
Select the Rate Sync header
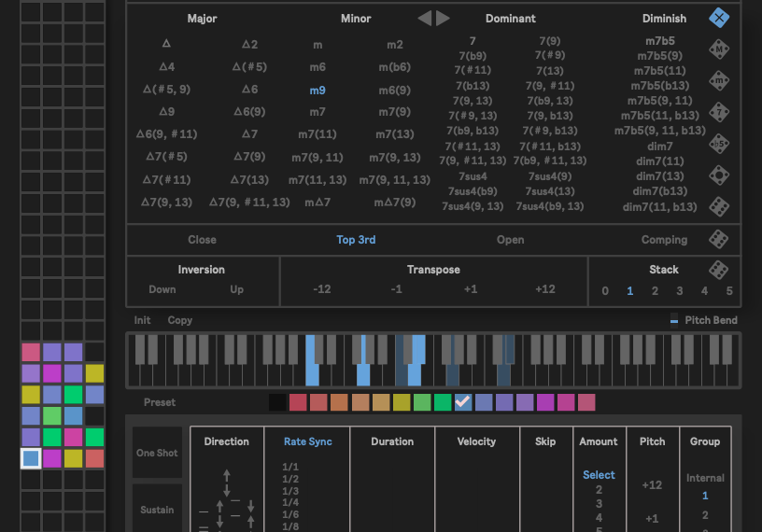click(x=307, y=441)
